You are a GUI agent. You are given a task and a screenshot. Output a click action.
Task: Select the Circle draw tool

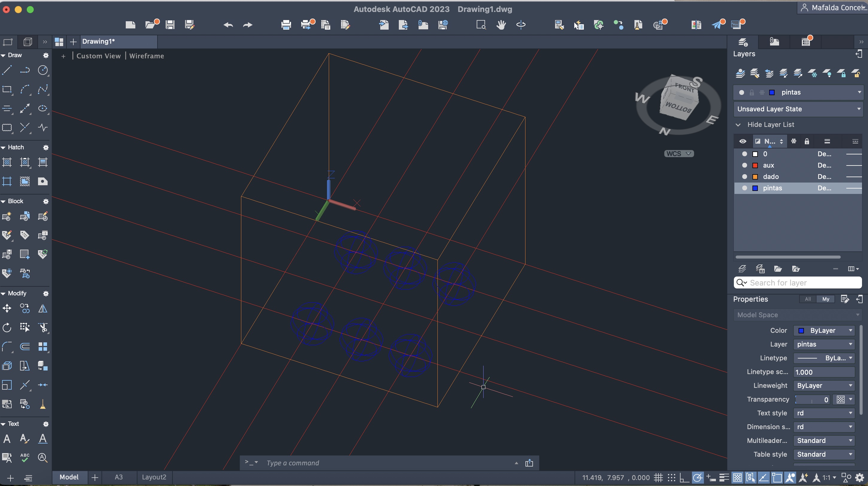(43, 70)
